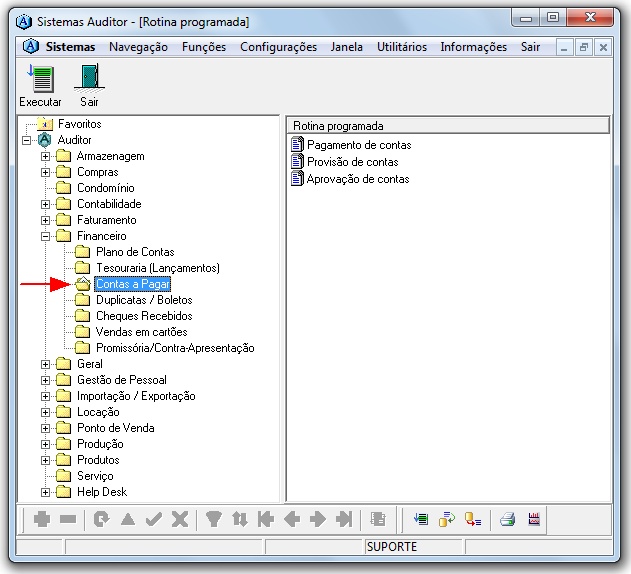The width and height of the screenshot is (631, 574).
Task: Click the printer icon
Action: (x=507, y=519)
